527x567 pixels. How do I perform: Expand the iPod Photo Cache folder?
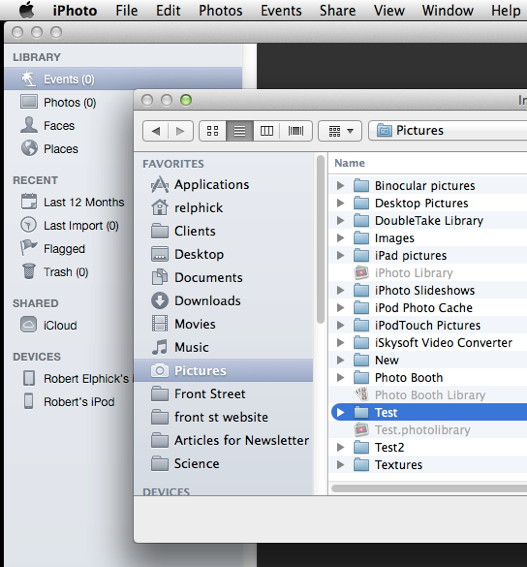pyautogui.click(x=340, y=307)
